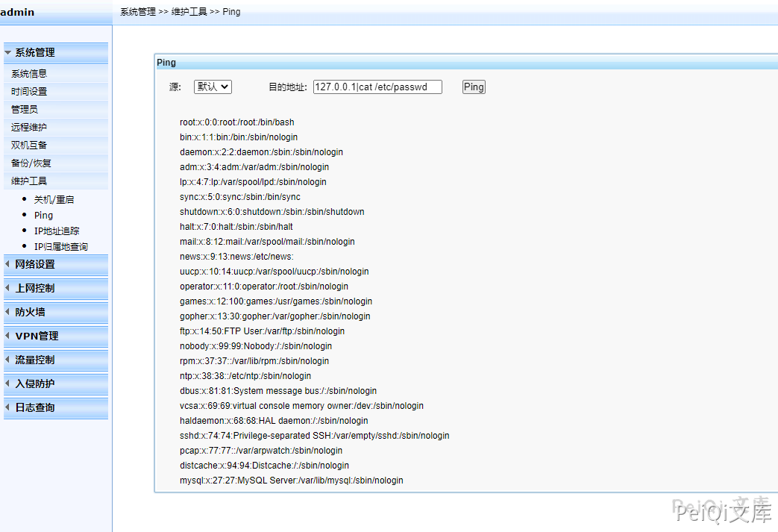This screenshot has width=778, height=532.
Task: Collapse the 系统管理 section
Action: click(x=35, y=53)
